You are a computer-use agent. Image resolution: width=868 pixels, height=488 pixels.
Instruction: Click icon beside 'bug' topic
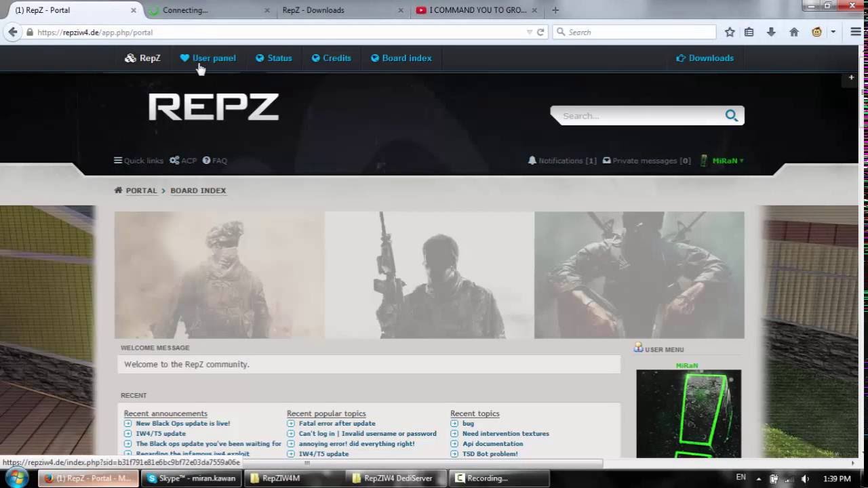coord(454,424)
